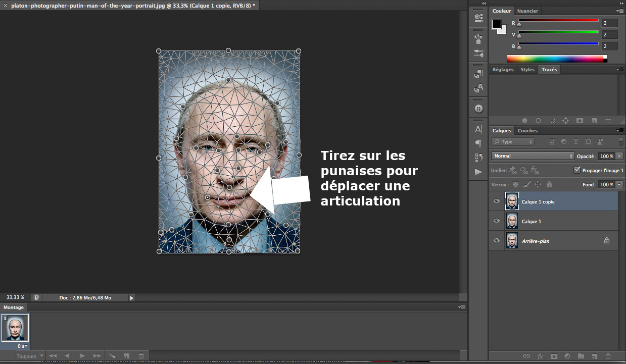This screenshot has height=364, width=626.
Task: Switch to the Couches tab
Action: coord(527,131)
